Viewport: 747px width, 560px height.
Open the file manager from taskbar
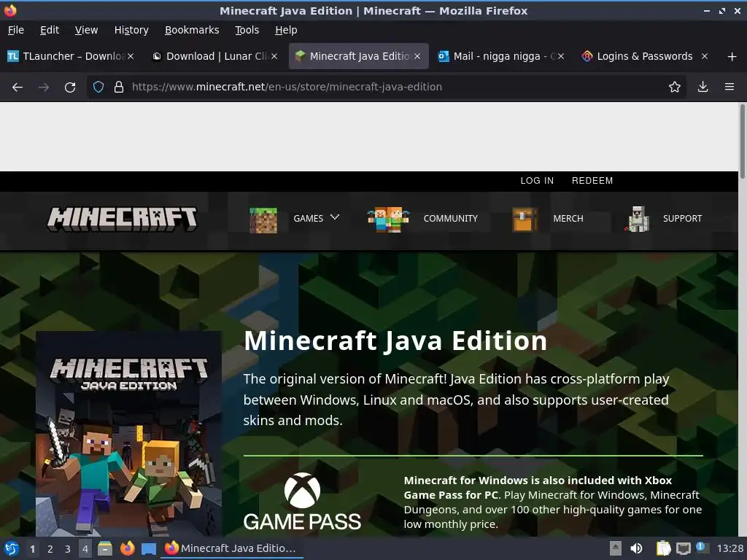pos(105,548)
